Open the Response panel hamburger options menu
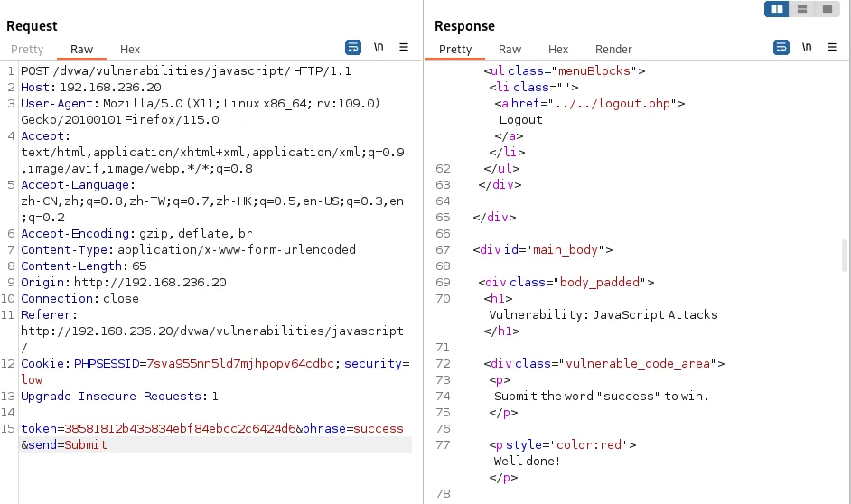The width and height of the screenshot is (851, 504). (x=832, y=47)
